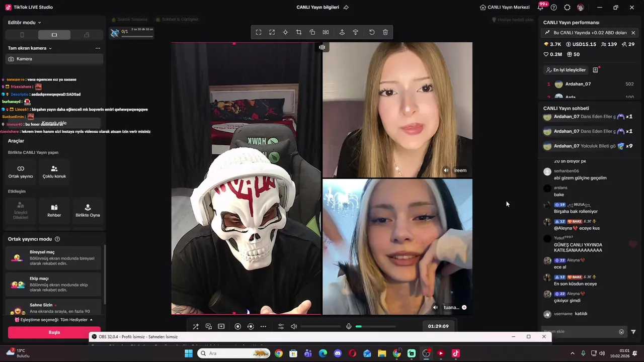The width and height of the screenshot is (644, 362).
Task: Select the dual-screen layout mode
Action: pyautogui.click(x=87, y=35)
